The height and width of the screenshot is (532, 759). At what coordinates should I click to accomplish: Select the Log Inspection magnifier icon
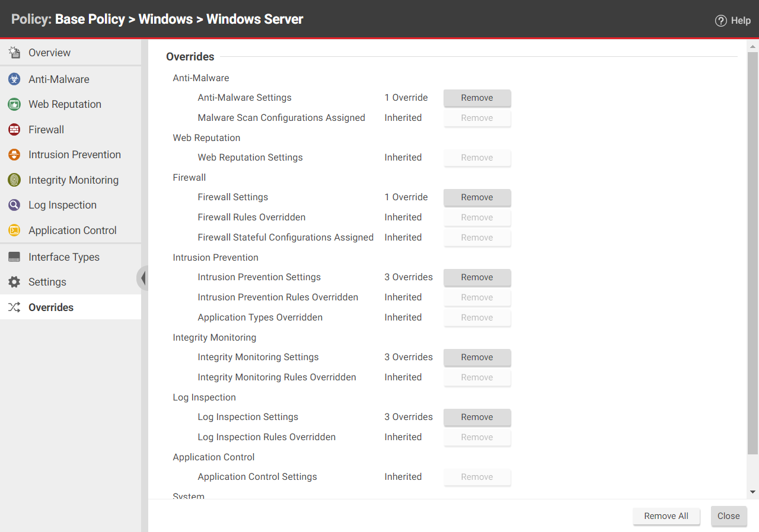[14, 204]
